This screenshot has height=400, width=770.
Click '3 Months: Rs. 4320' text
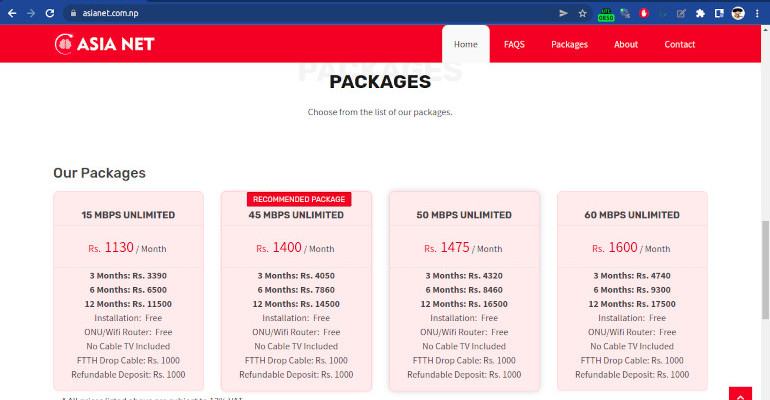[464, 275]
